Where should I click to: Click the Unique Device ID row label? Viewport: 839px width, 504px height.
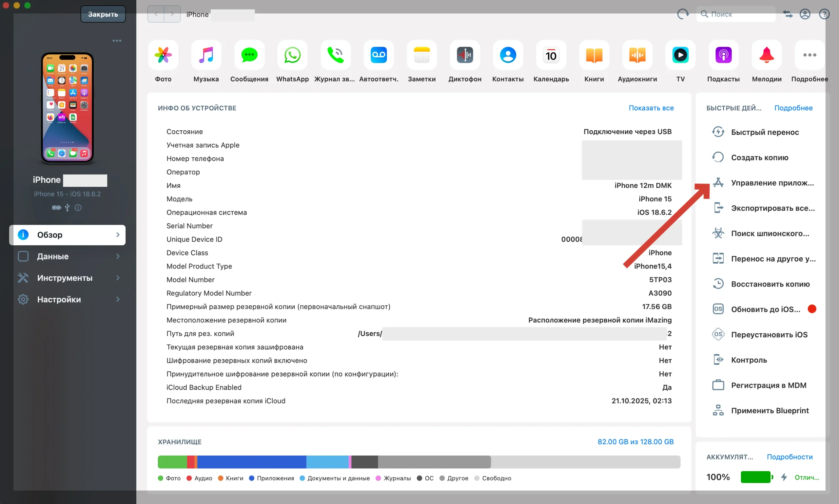[194, 239]
